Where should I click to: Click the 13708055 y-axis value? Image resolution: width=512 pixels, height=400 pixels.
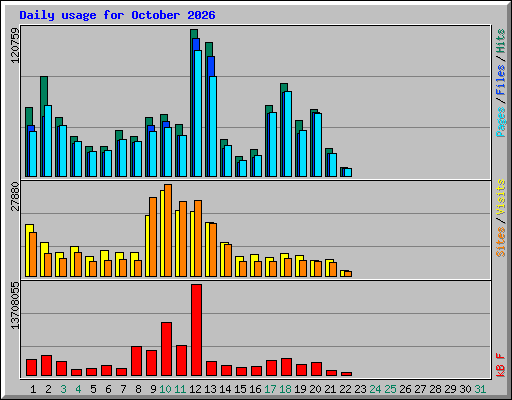15,305
